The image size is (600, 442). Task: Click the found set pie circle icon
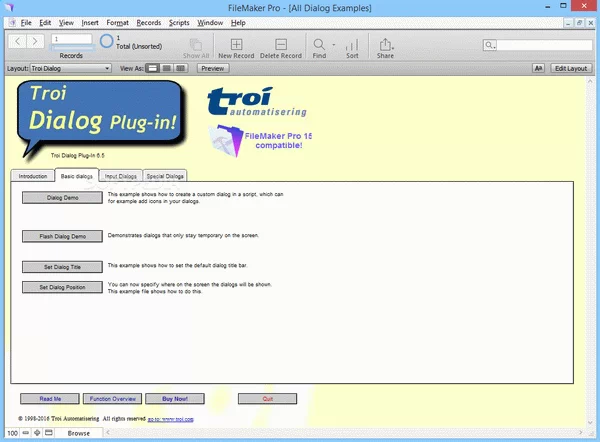tap(107, 41)
